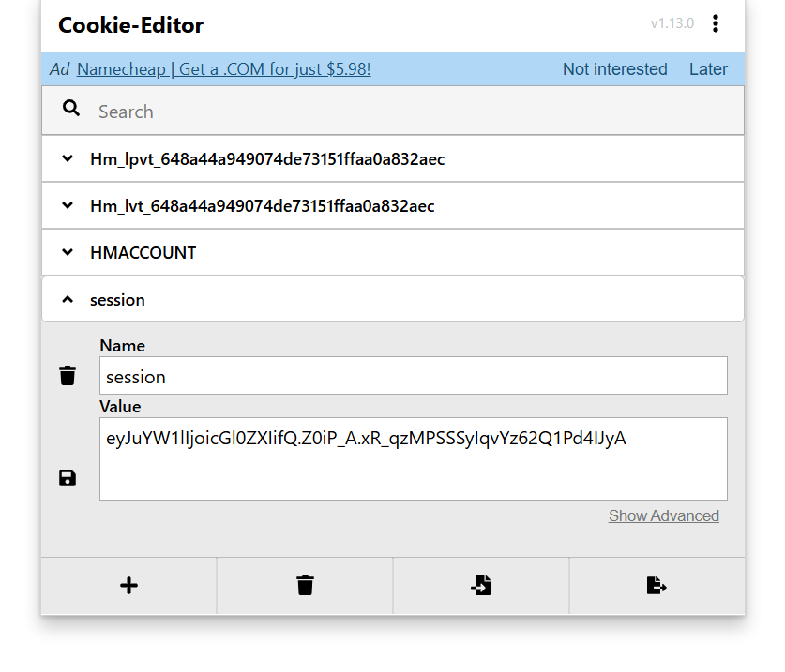The width and height of the screenshot is (785, 672).
Task: Delete all cookies using the bottom trash icon
Action: [x=305, y=586]
